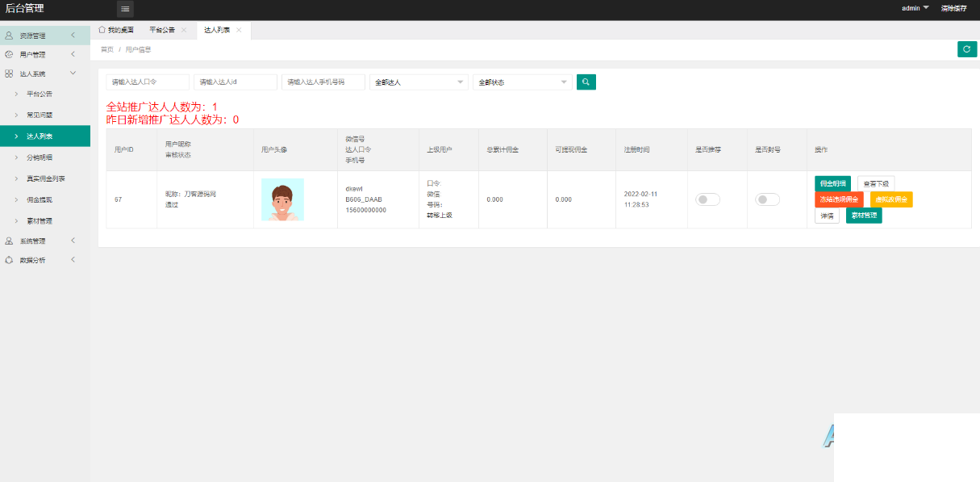Viewport: 980px width, 482px height.
Task: Close the 平台公告 tab with its X
Action: (184, 30)
